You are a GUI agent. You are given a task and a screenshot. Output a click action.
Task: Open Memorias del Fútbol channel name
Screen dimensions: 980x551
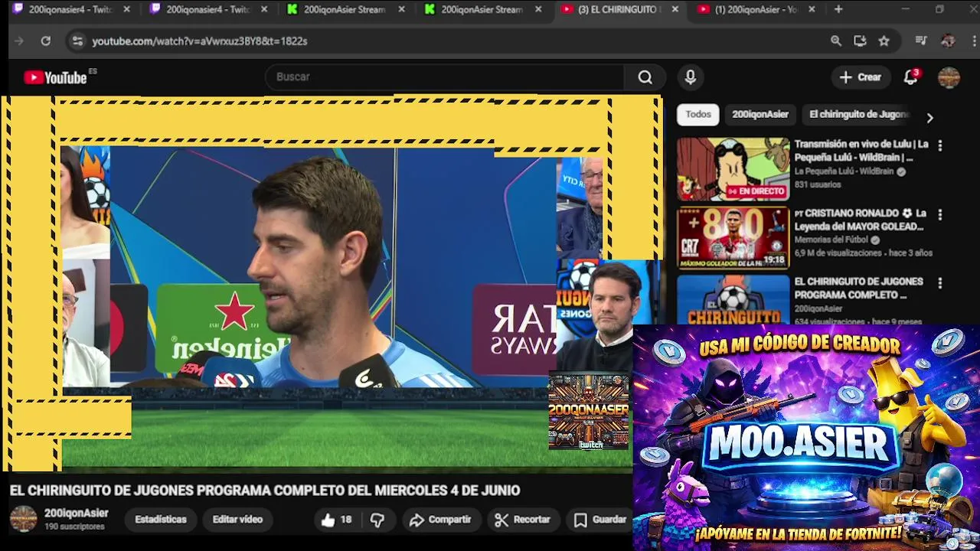(x=831, y=240)
